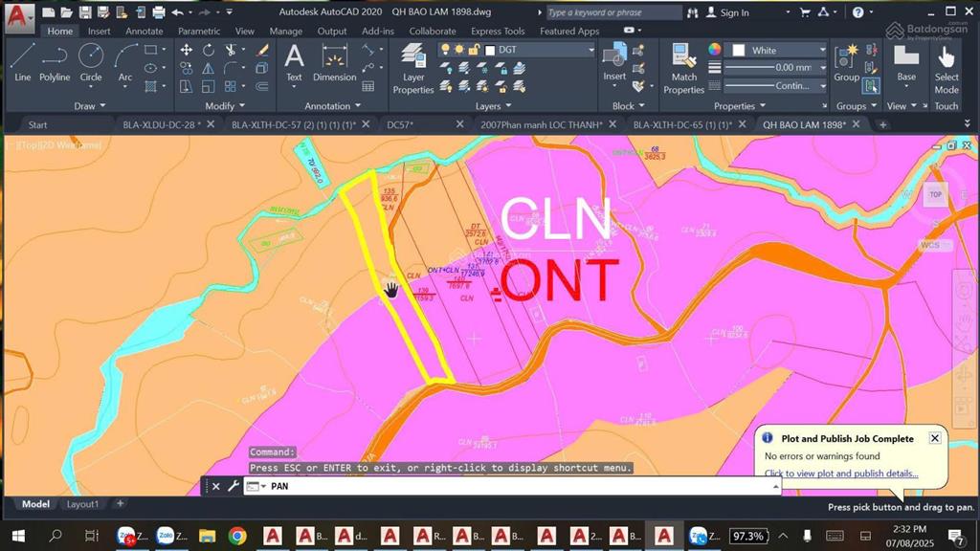Click the Insert block icon
The width and height of the screenshot is (980, 551).
[614, 61]
